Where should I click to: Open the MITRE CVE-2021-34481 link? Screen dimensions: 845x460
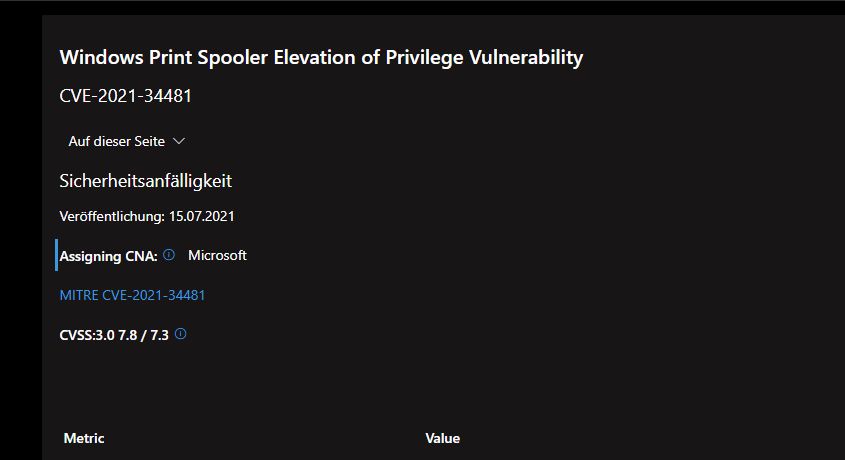[x=132, y=295]
